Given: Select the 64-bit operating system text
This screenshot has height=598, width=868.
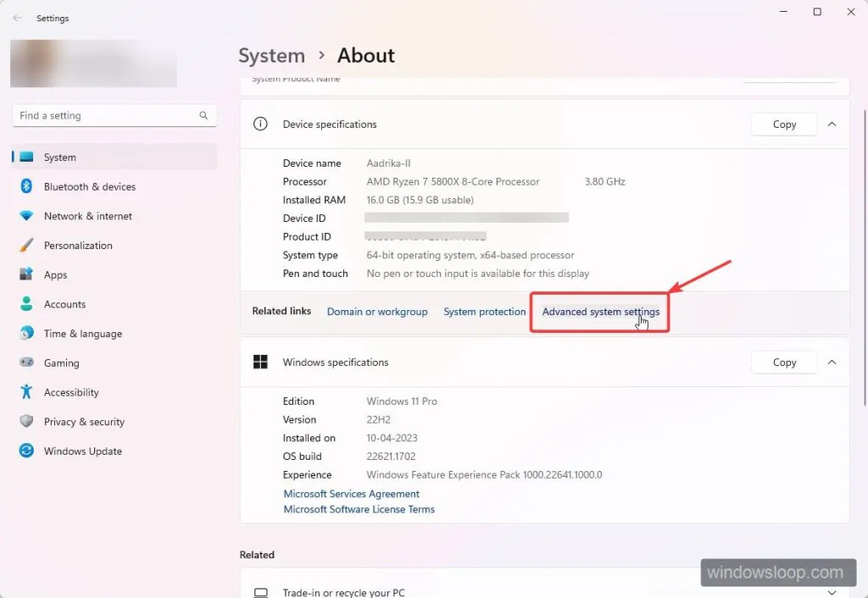Looking at the screenshot, I should [x=470, y=255].
